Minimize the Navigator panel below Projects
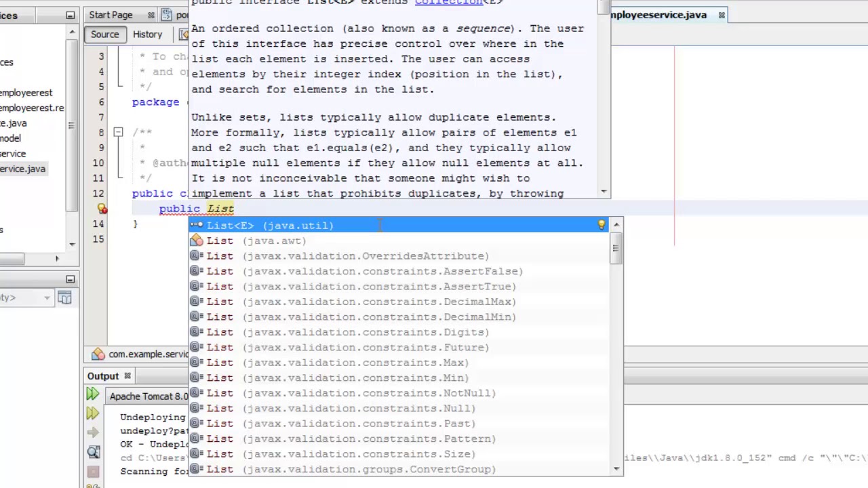The height and width of the screenshot is (488, 868). 70,279
